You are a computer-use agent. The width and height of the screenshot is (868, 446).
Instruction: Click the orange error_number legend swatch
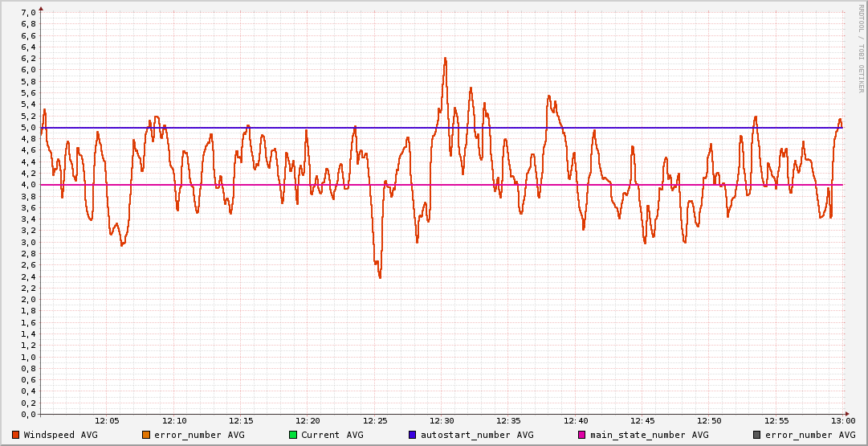pyautogui.click(x=146, y=435)
